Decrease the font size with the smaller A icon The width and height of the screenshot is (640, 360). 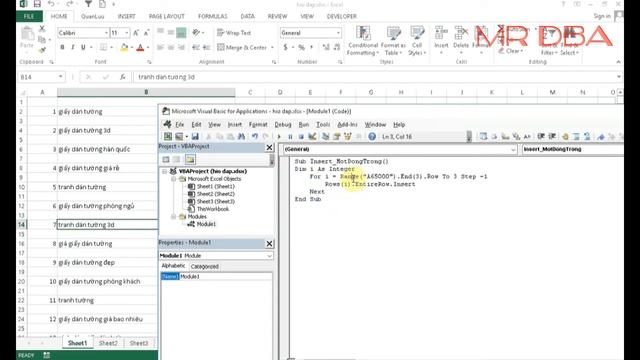147,33
